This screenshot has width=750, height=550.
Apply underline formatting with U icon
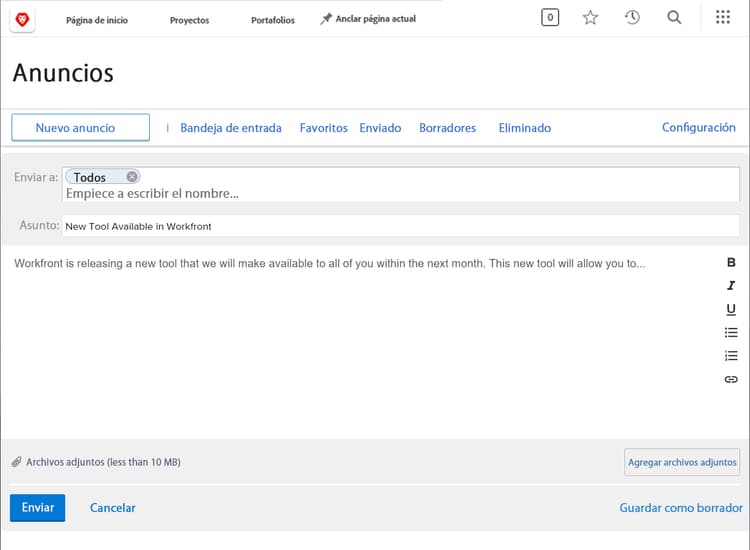(731, 309)
